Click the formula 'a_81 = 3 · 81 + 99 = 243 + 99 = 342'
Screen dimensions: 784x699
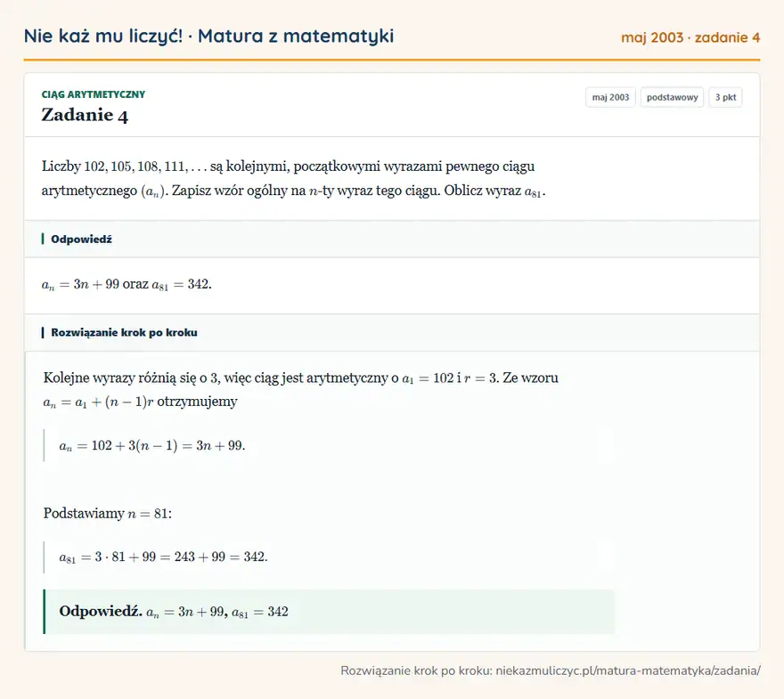(163, 557)
